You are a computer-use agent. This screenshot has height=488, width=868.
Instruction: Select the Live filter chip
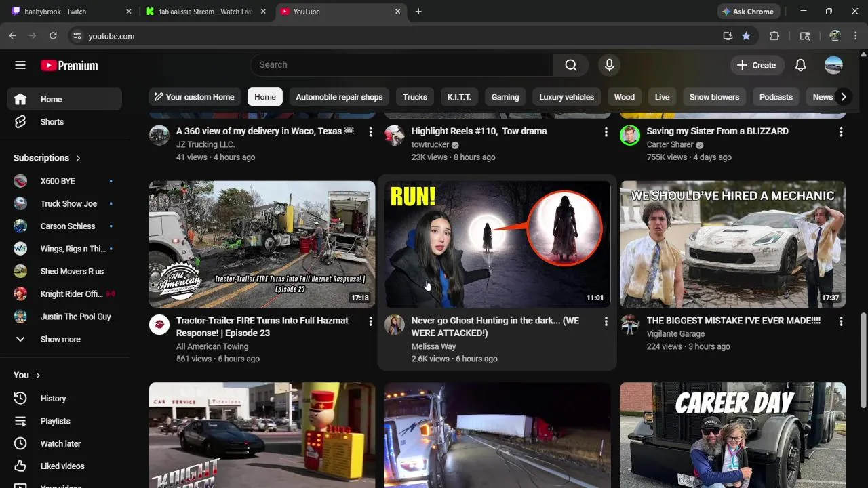coord(663,97)
